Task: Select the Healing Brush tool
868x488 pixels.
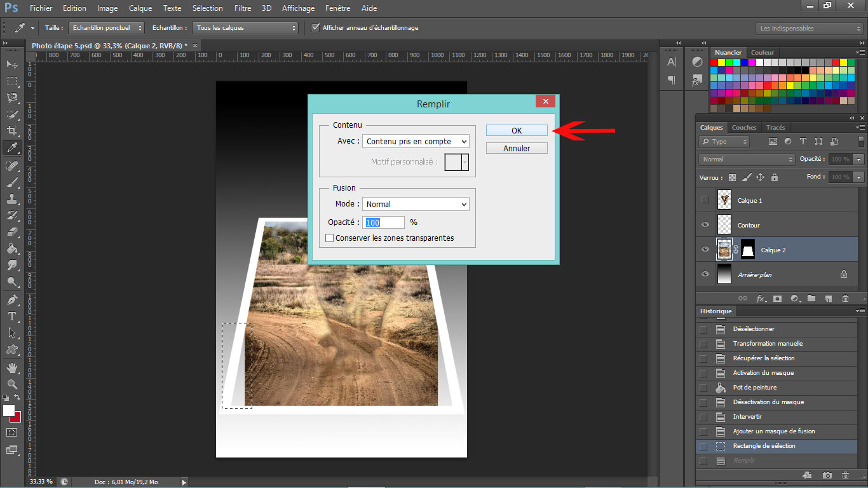Action: pos(12,166)
